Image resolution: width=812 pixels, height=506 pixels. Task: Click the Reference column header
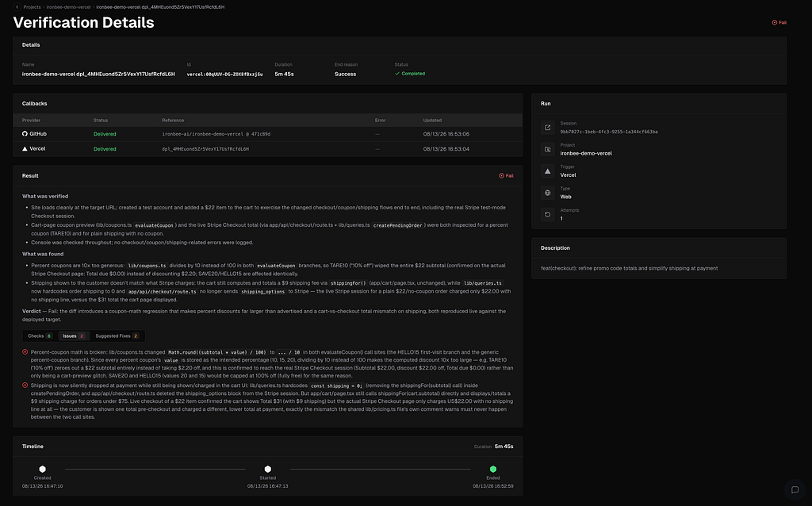tap(173, 121)
